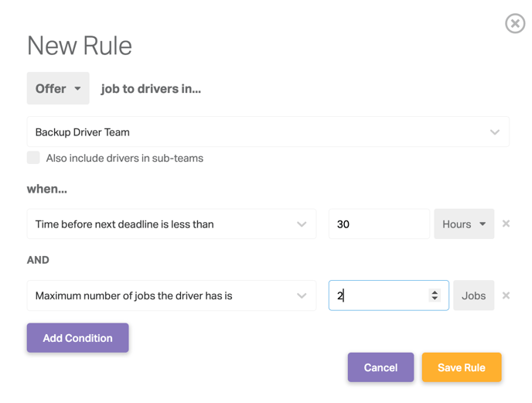Close the New Rule dialog with X icon
Image resolution: width=532 pixels, height=403 pixels.
[515, 23]
